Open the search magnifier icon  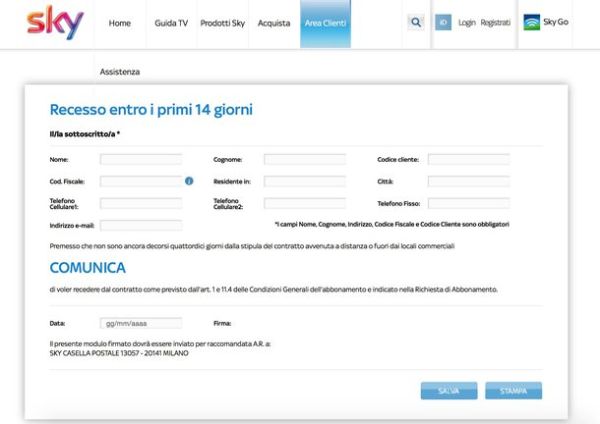[416, 22]
